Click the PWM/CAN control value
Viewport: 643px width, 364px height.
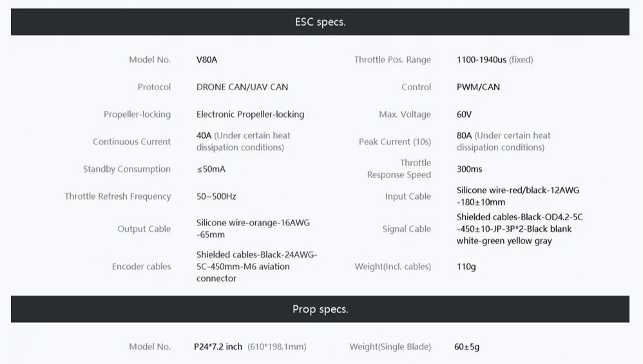[x=478, y=87]
